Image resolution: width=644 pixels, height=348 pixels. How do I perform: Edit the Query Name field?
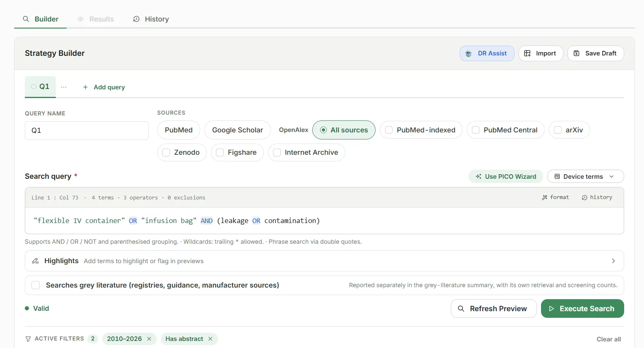pos(87,130)
